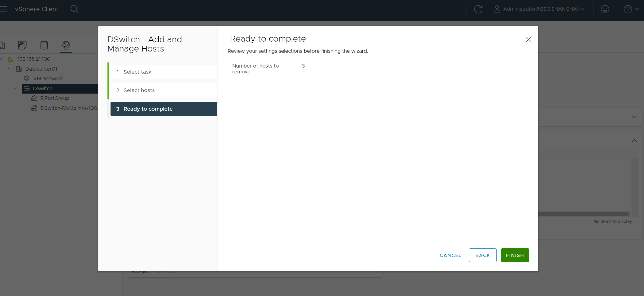Click the BACK button
The image size is (644, 296).
482,255
